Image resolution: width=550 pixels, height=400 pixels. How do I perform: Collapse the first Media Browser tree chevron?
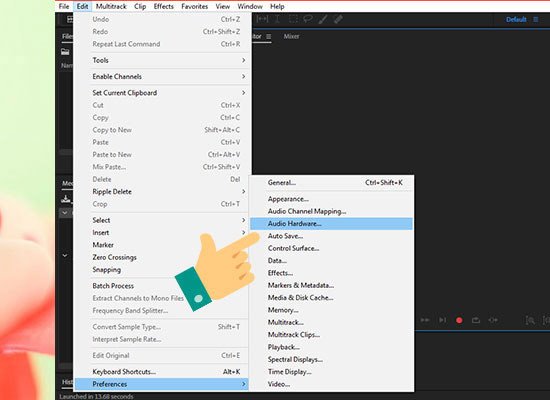65,213
